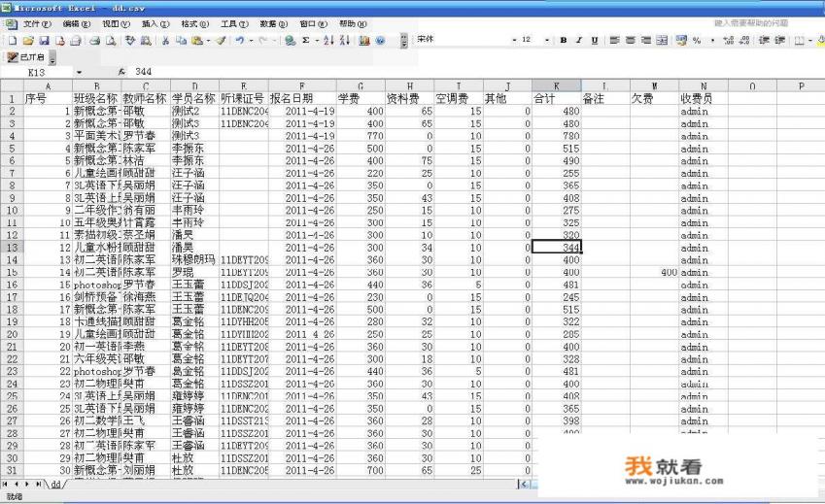The height and width of the screenshot is (504, 825).
Task: Decrease decimal places
Action: click(x=744, y=40)
